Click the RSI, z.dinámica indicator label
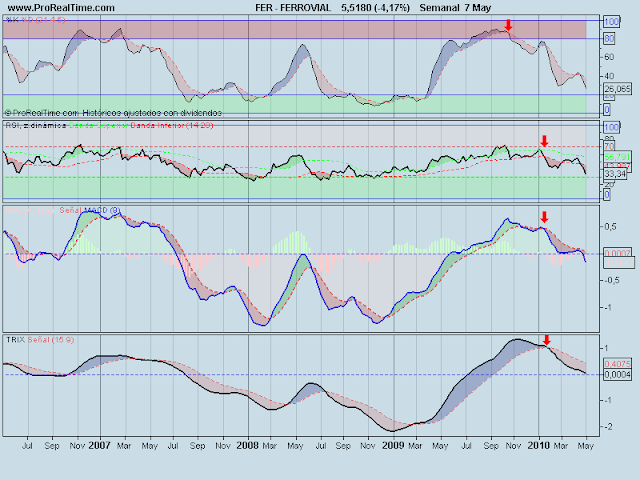Image resolution: width=640 pixels, height=480 pixels. (36, 125)
